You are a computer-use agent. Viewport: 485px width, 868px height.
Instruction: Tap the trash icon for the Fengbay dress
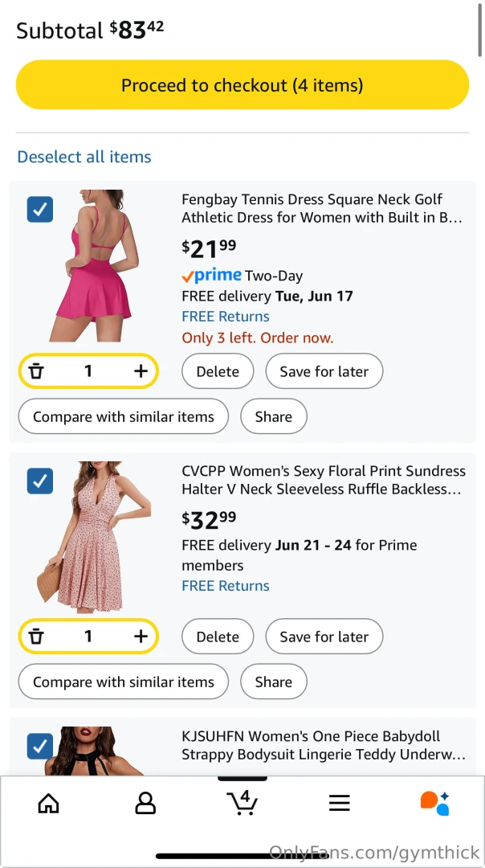pos(36,371)
